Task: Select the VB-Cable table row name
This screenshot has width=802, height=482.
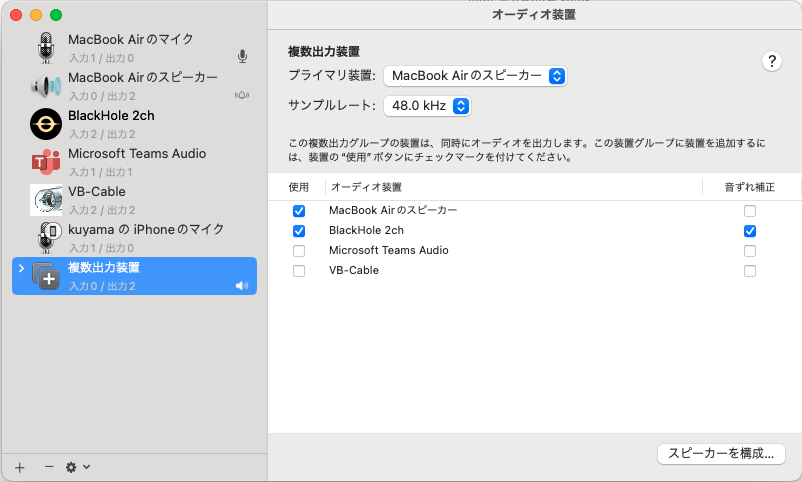Action: pos(354,271)
